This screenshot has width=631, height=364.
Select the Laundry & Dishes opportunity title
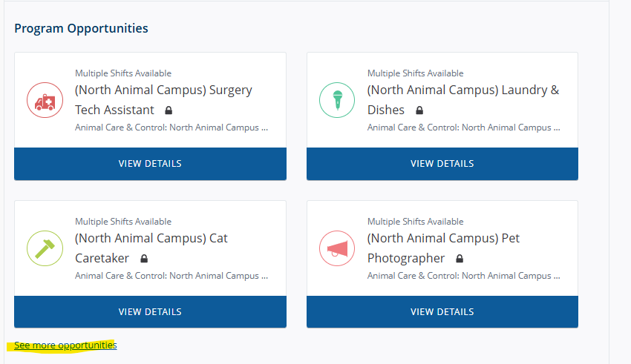[462, 90]
